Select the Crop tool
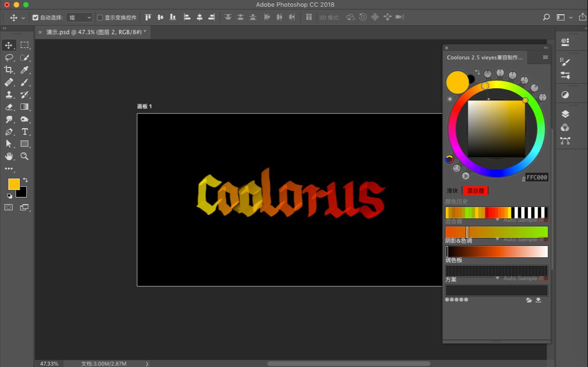 pyautogui.click(x=9, y=70)
